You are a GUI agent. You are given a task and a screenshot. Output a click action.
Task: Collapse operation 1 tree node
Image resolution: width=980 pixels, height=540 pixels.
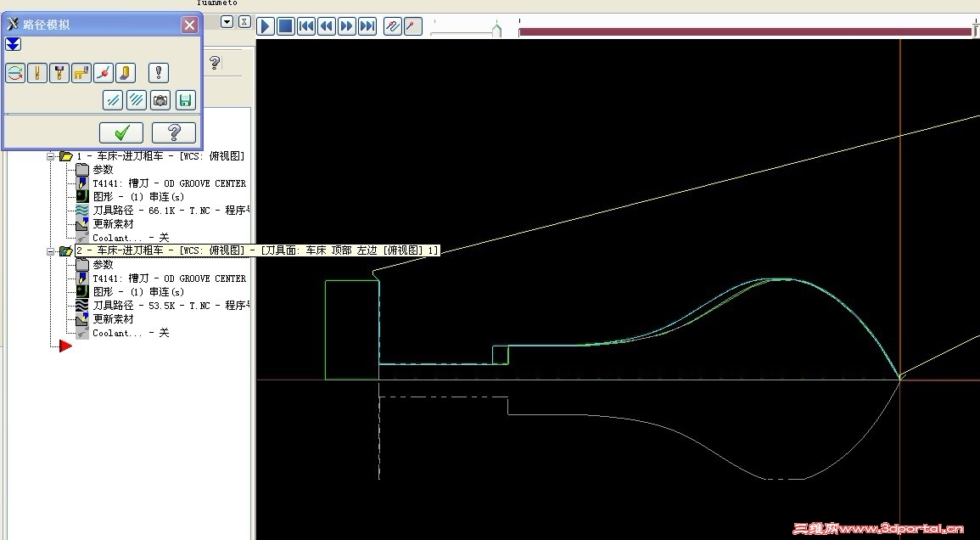point(51,156)
